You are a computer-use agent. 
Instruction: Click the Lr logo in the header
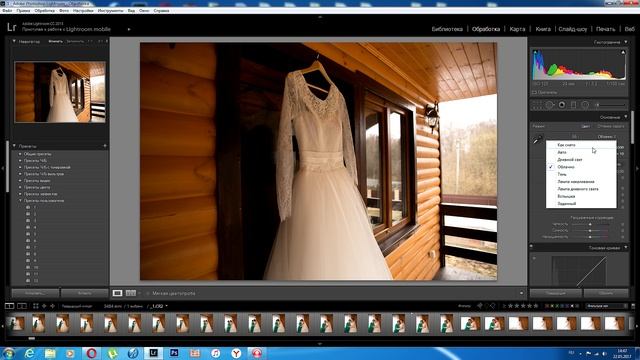click(11, 27)
